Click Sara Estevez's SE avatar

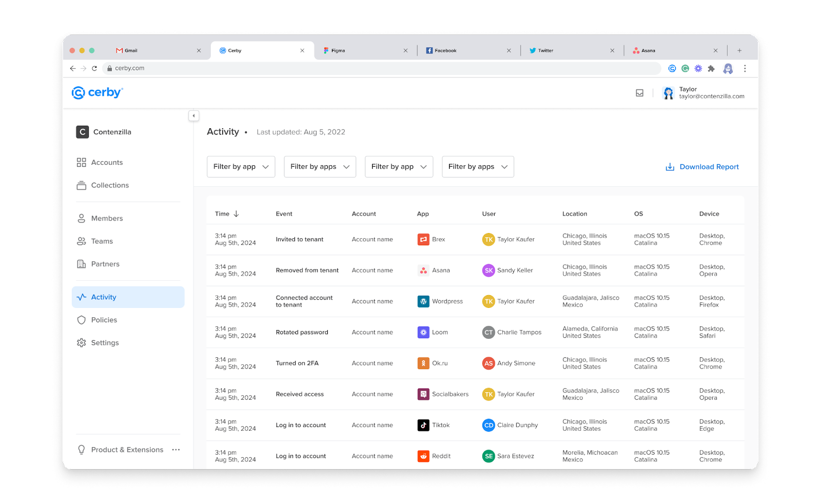coord(488,456)
